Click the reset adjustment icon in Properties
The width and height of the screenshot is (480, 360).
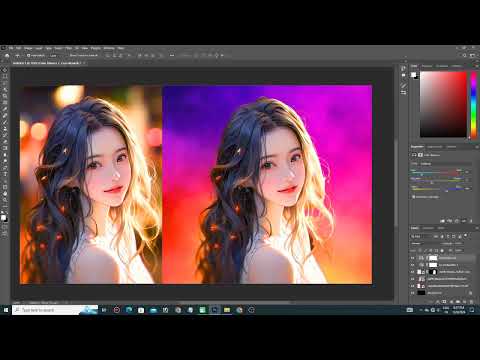coord(457,221)
